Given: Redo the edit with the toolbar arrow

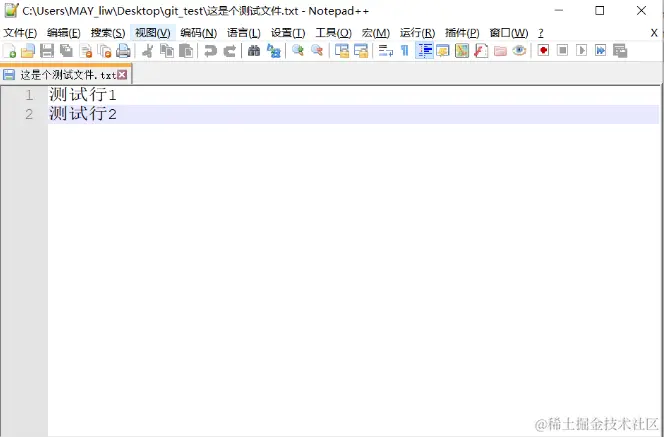Looking at the screenshot, I should (229, 51).
